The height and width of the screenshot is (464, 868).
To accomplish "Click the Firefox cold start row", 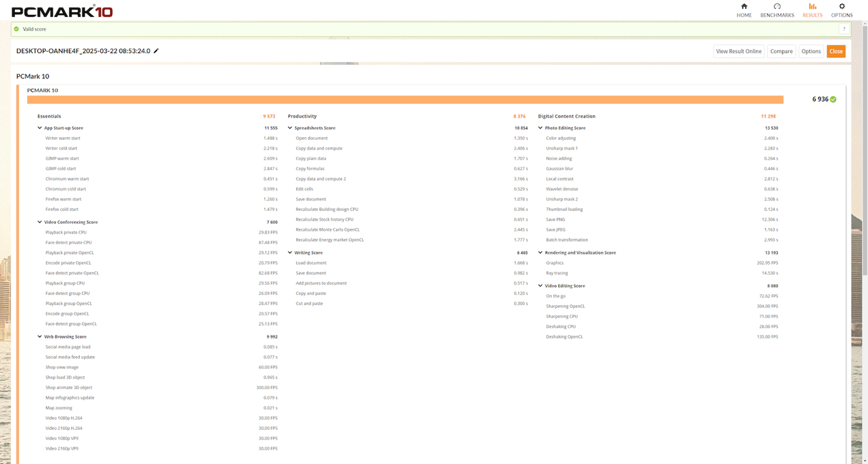I will click(x=161, y=209).
